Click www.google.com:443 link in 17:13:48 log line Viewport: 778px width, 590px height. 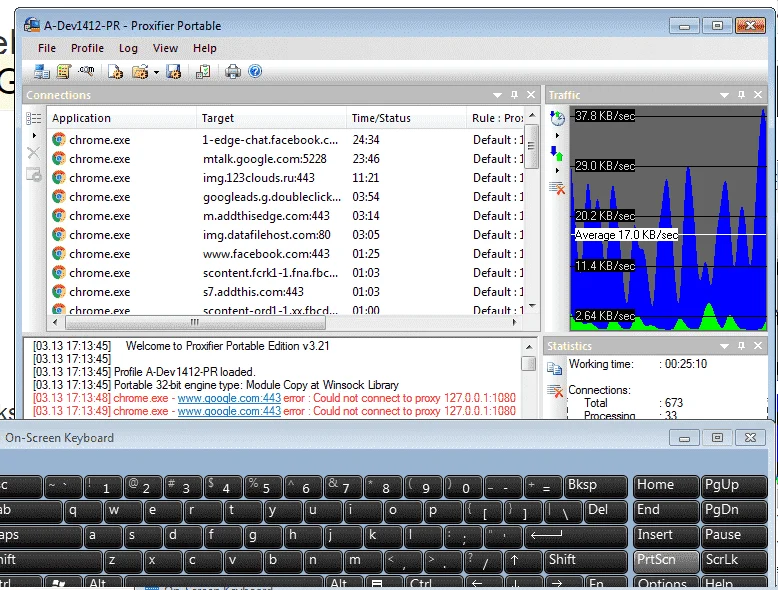click(229, 398)
